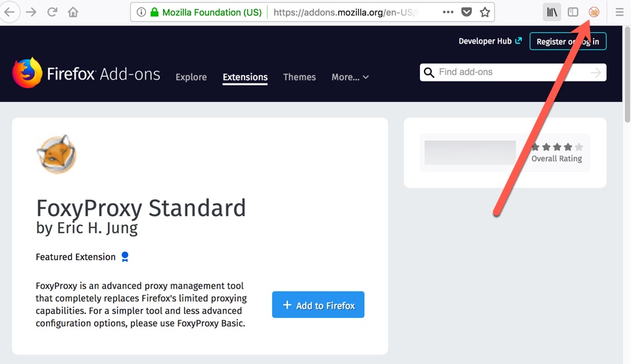
Task: Click the Overall Rating stars
Action: click(x=557, y=147)
